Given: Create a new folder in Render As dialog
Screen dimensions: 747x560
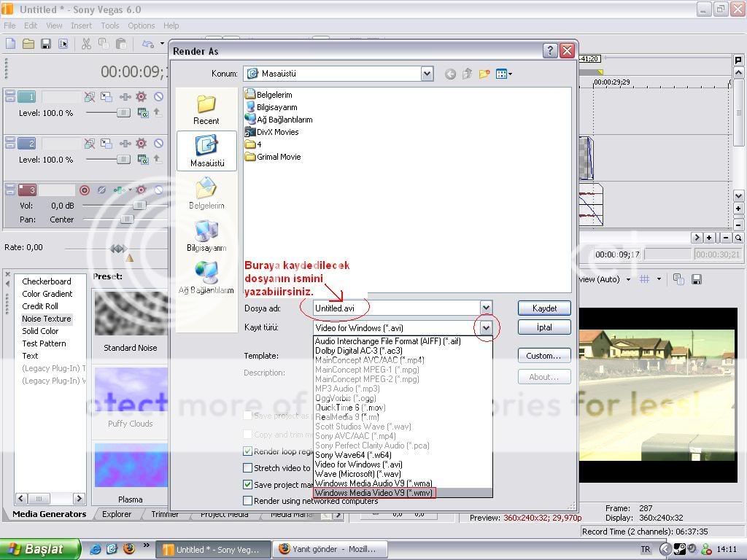Looking at the screenshot, I should click(484, 74).
